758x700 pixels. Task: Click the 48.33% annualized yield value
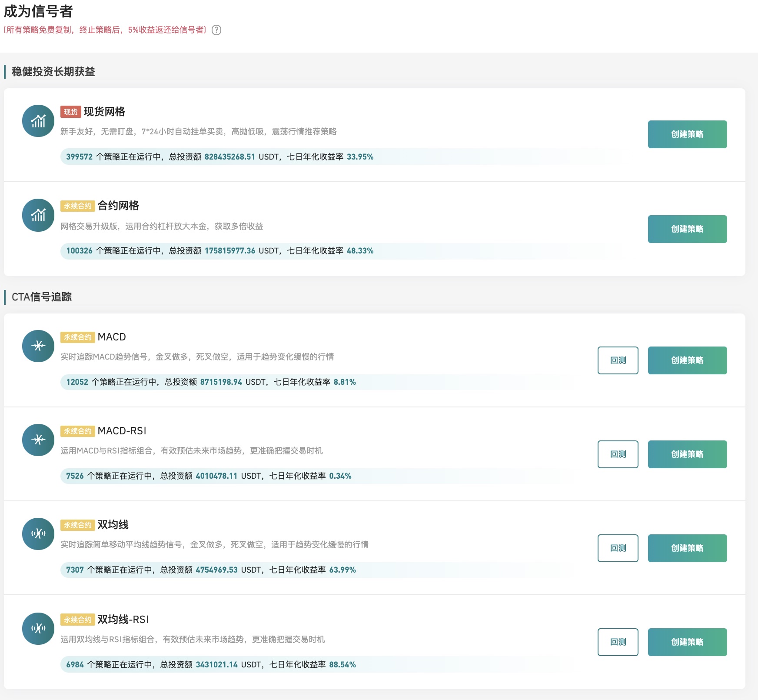coord(360,251)
